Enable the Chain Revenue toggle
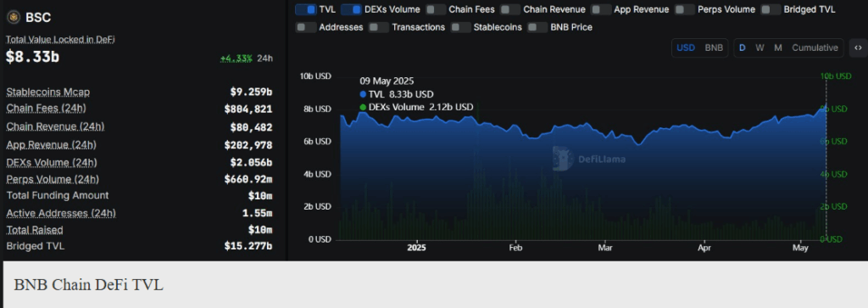The width and height of the screenshot is (868, 308). [510, 9]
